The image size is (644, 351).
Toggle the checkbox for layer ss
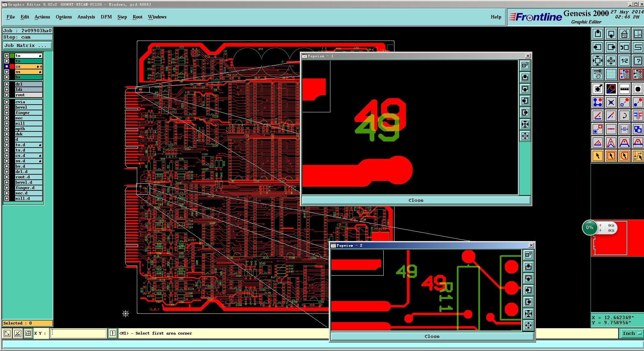tap(7, 72)
